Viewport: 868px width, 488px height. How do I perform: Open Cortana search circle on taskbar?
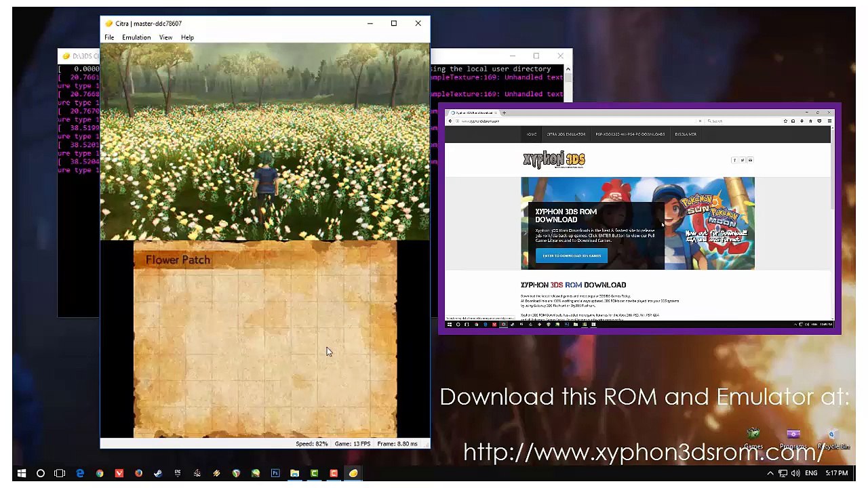point(40,473)
